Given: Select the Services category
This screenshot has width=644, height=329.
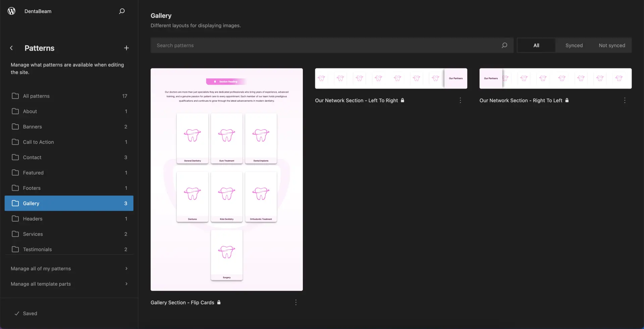Looking at the screenshot, I should [x=69, y=234].
